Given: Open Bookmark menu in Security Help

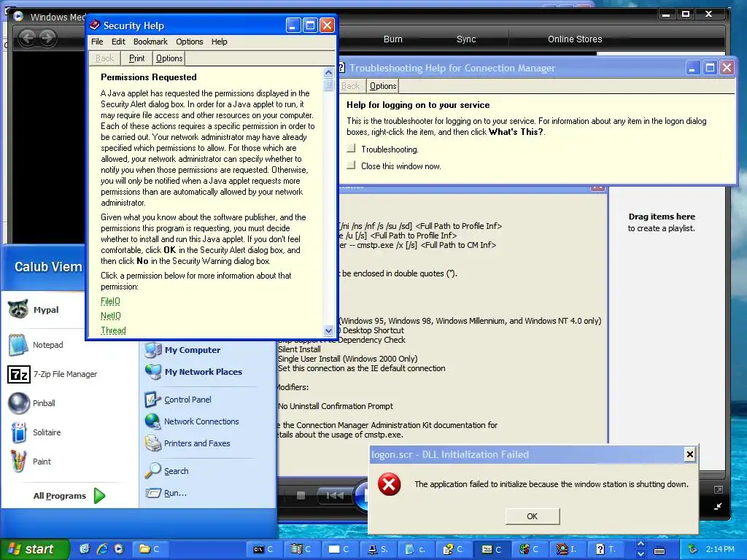Looking at the screenshot, I should coord(150,42).
